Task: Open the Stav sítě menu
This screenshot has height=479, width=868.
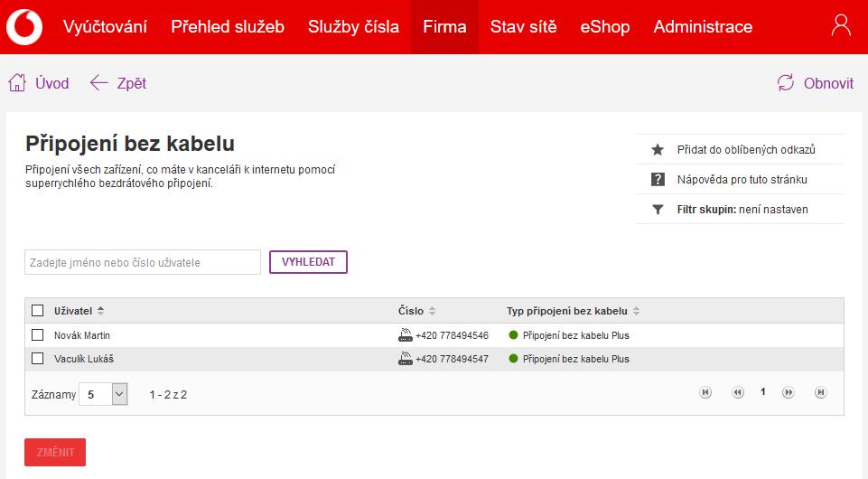Action: pyautogui.click(x=523, y=26)
